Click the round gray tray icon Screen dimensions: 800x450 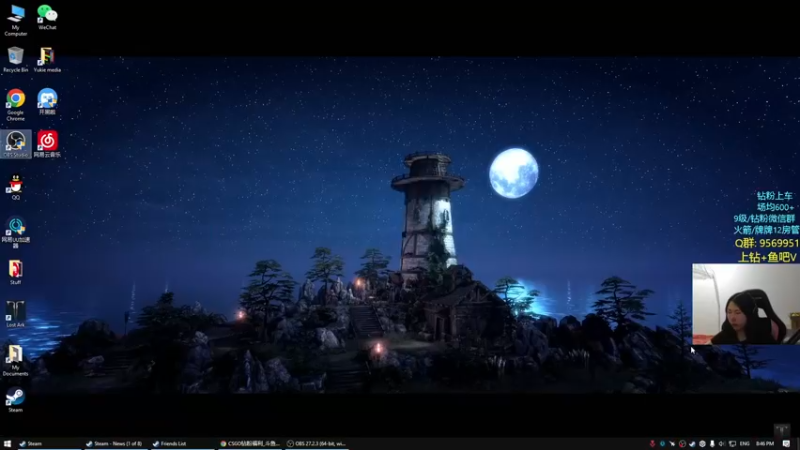702,444
